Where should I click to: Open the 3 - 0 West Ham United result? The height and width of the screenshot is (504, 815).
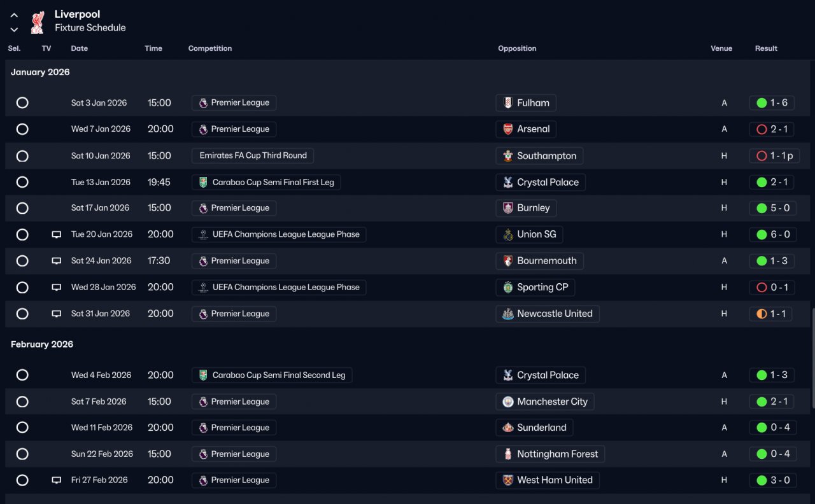pos(772,480)
